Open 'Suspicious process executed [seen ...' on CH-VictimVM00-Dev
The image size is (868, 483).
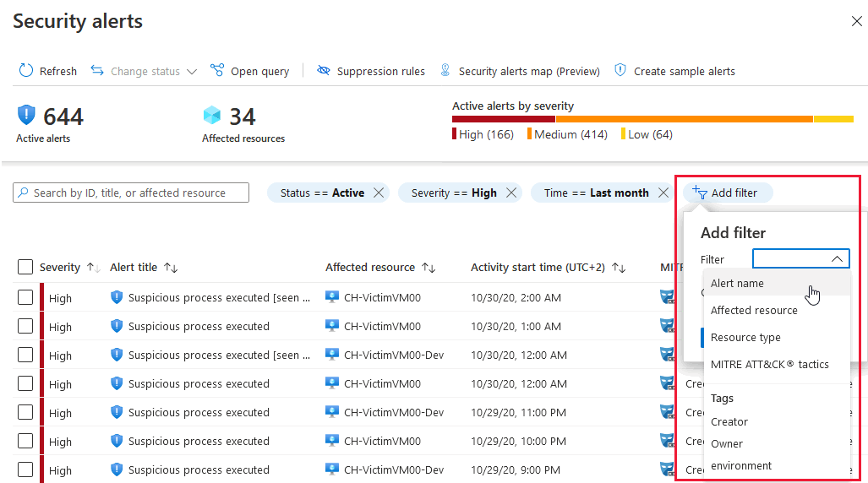tap(219, 355)
